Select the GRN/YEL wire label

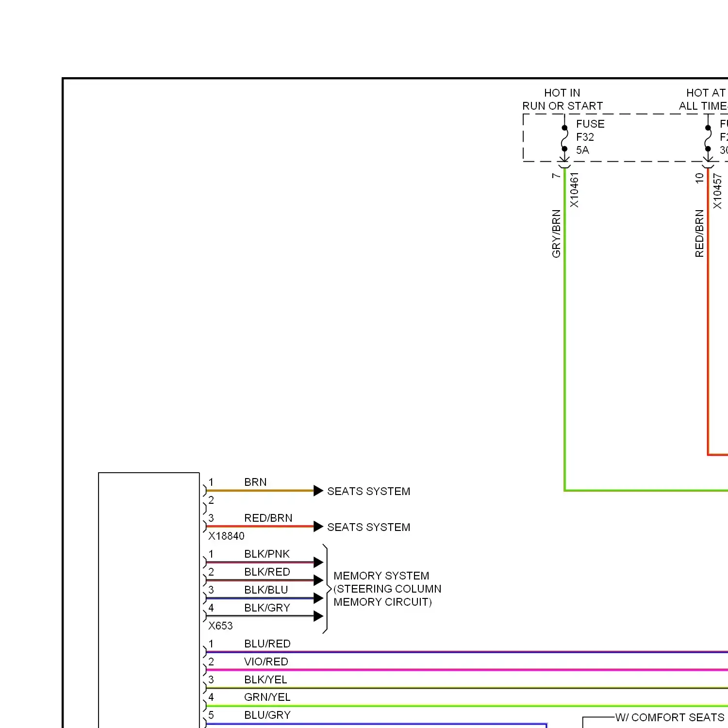[267, 697]
